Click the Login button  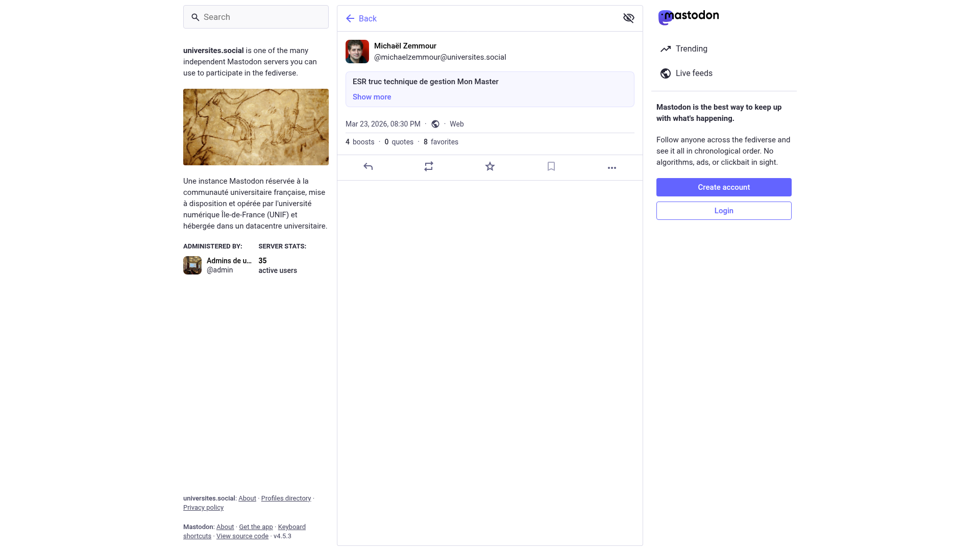pyautogui.click(x=723, y=211)
